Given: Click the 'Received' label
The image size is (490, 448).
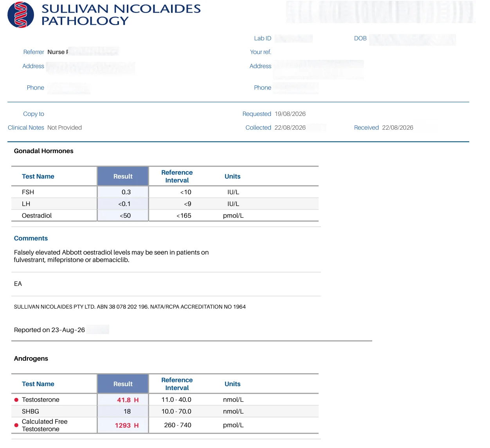Looking at the screenshot, I should pos(366,128).
